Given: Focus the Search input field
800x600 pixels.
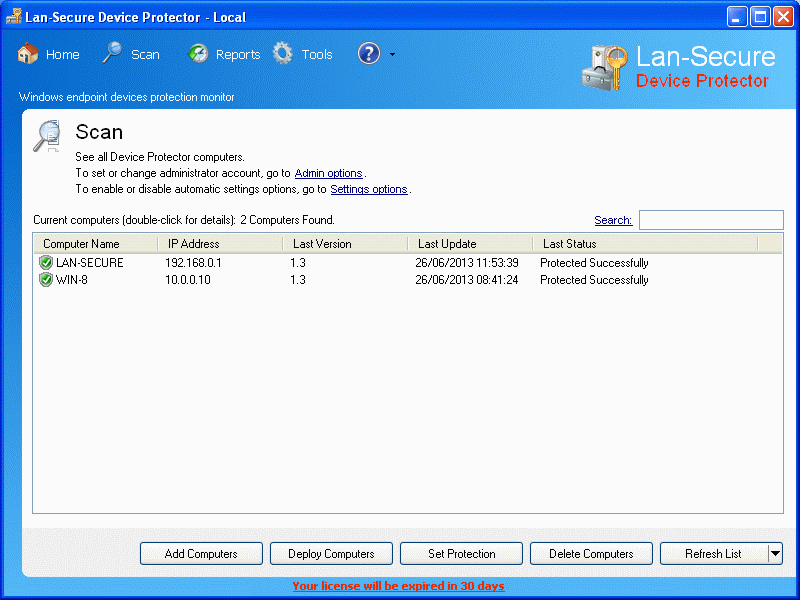Looking at the screenshot, I should point(711,220).
